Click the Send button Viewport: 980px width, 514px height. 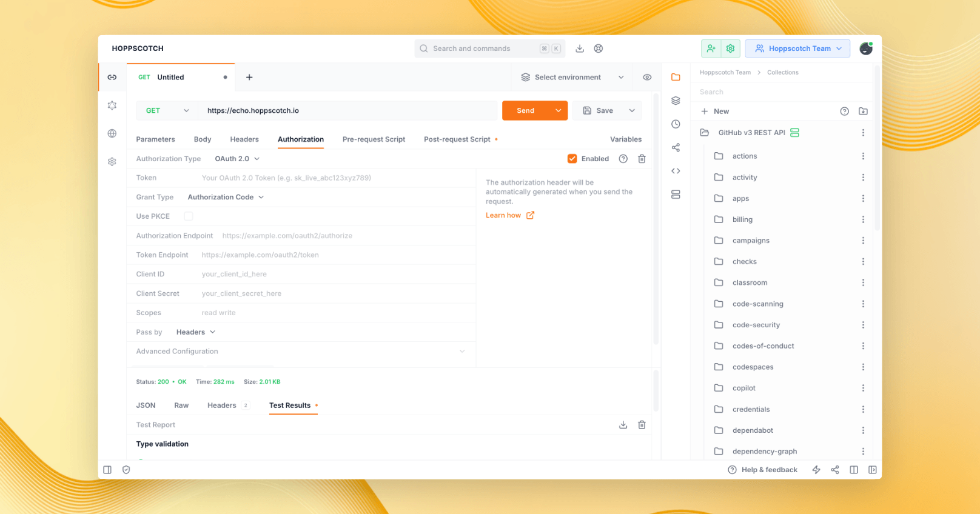tap(526, 110)
